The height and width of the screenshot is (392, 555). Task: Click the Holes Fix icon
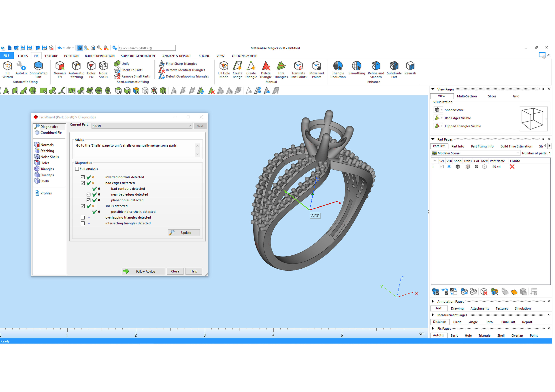[91, 70]
